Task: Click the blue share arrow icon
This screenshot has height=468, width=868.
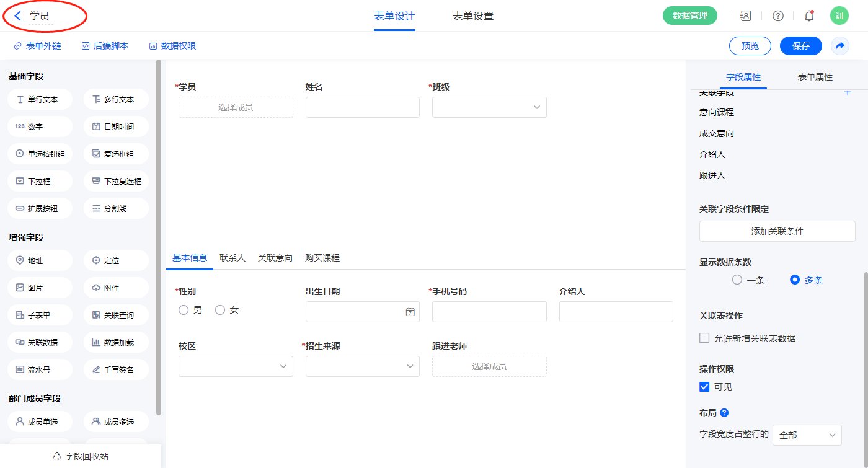Action: [x=840, y=46]
